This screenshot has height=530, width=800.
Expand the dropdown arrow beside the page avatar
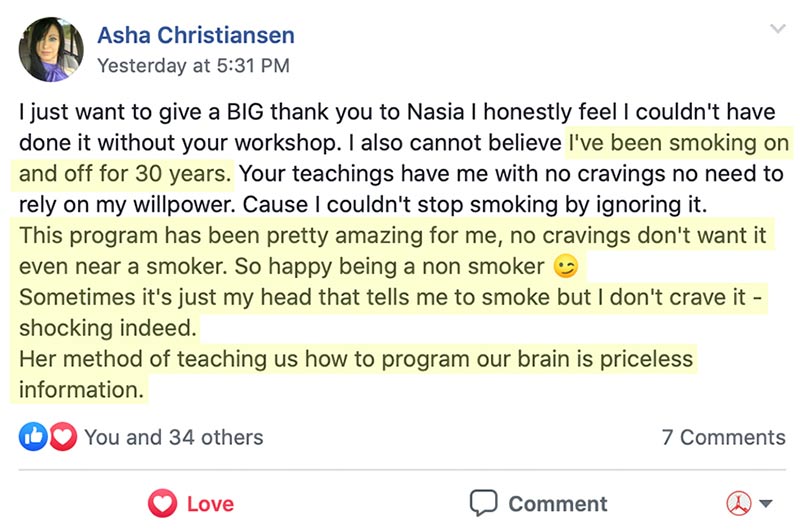pos(767,504)
